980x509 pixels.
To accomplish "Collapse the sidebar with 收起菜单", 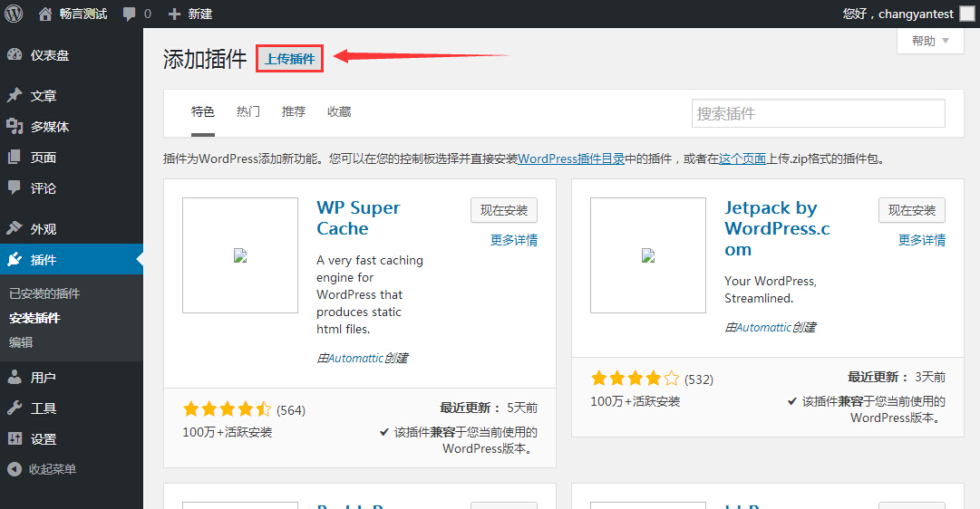I will pyautogui.click(x=52, y=469).
